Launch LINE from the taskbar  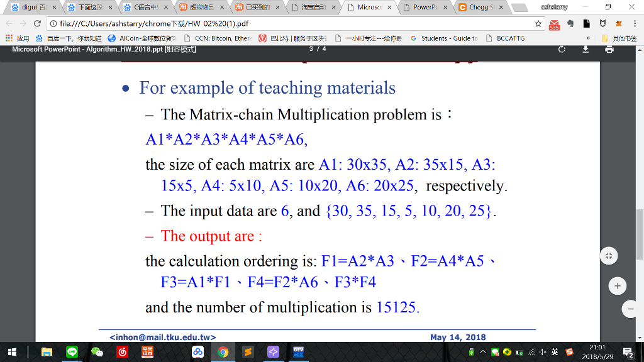pyautogui.click(x=71, y=353)
